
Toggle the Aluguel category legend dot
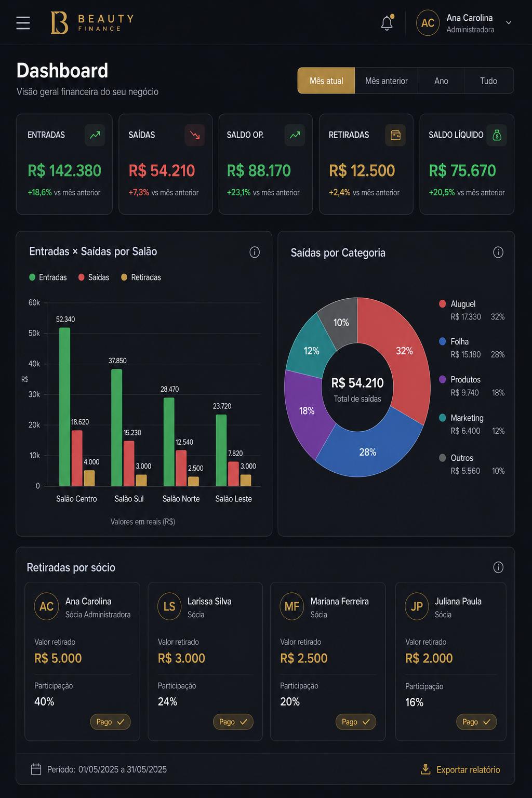pyautogui.click(x=443, y=304)
